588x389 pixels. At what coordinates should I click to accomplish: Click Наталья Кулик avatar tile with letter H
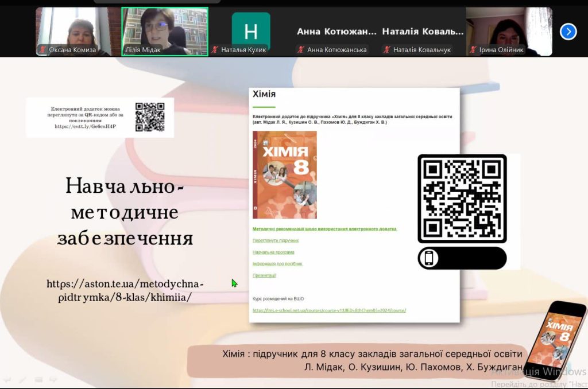251,32
